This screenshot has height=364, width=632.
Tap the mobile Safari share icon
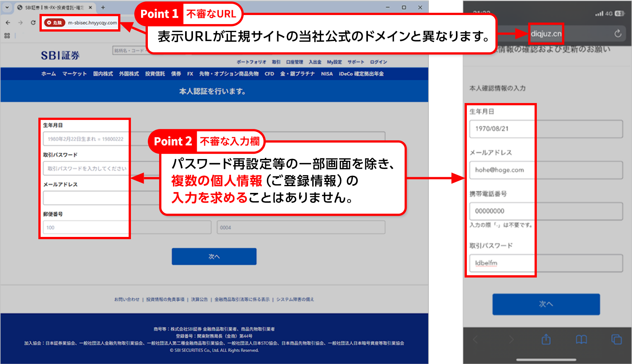[546, 340]
